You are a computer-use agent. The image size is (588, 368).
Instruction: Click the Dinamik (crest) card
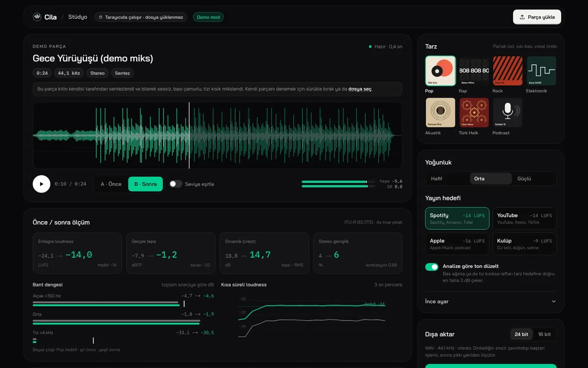pos(264,253)
